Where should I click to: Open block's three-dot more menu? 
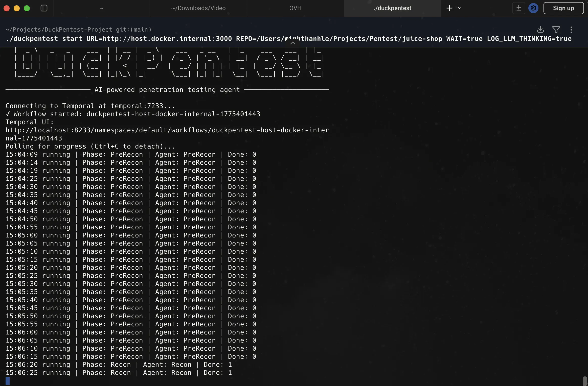pyautogui.click(x=571, y=30)
